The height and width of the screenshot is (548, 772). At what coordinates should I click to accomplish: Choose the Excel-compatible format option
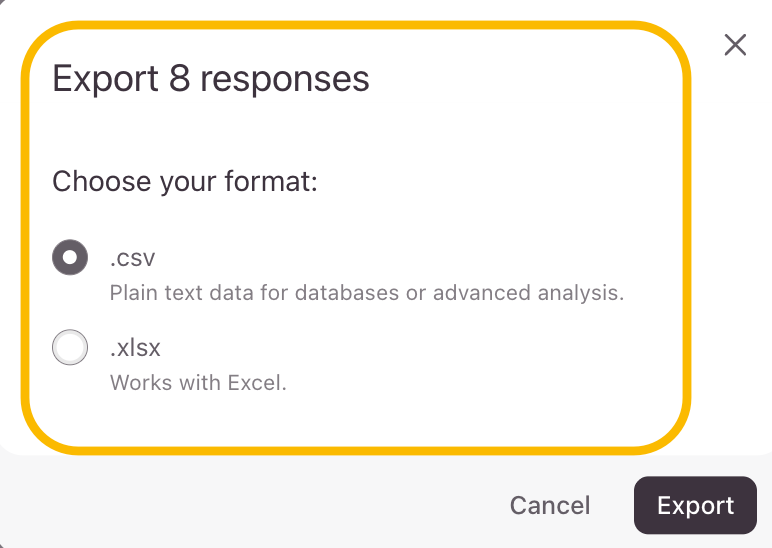tap(69, 348)
